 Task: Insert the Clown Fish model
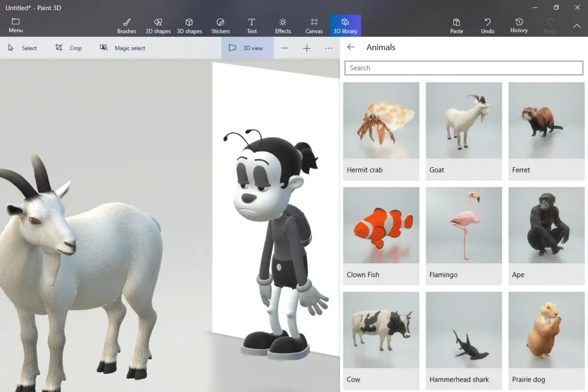[x=381, y=236]
